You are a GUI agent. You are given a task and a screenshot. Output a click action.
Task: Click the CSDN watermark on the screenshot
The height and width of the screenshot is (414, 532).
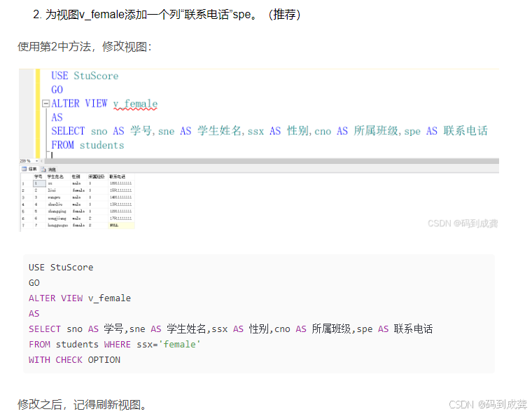pyautogui.click(x=463, y=223)
